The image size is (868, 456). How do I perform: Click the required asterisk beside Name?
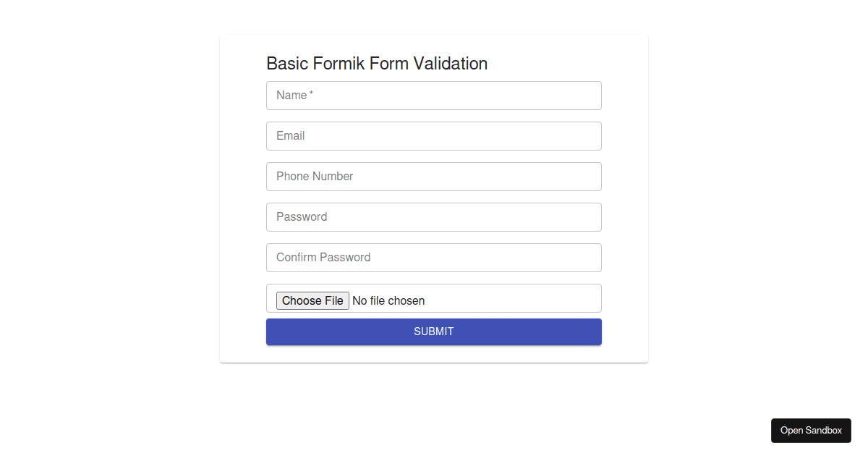(x=311, y=92)
